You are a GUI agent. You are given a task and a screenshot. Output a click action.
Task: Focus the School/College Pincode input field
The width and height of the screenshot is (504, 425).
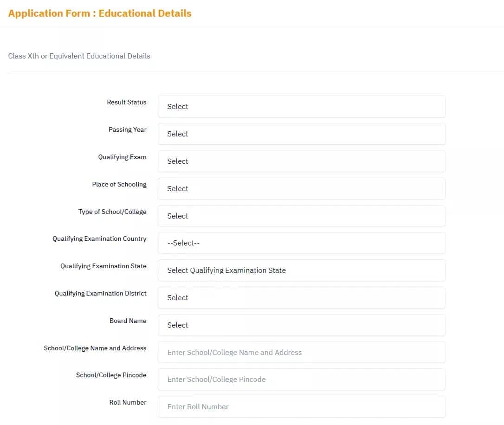[x=301, y=380]
